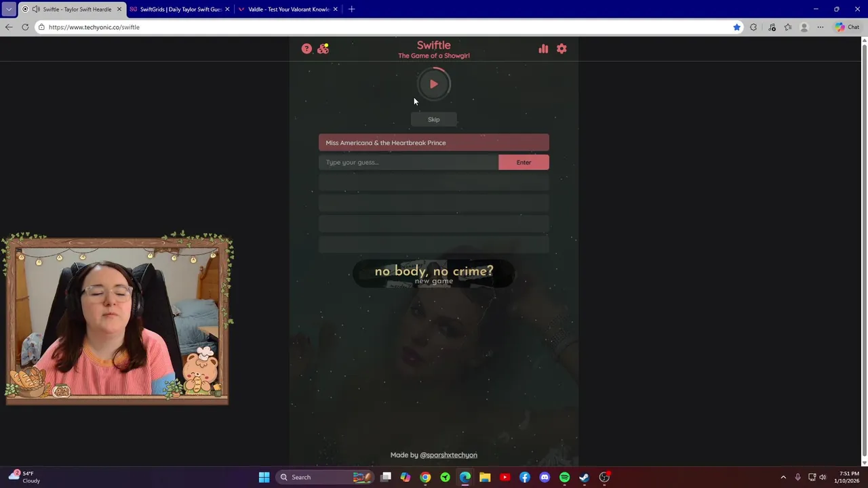
Task: Open Edge Settings and more menu
Action: [821, 27]
